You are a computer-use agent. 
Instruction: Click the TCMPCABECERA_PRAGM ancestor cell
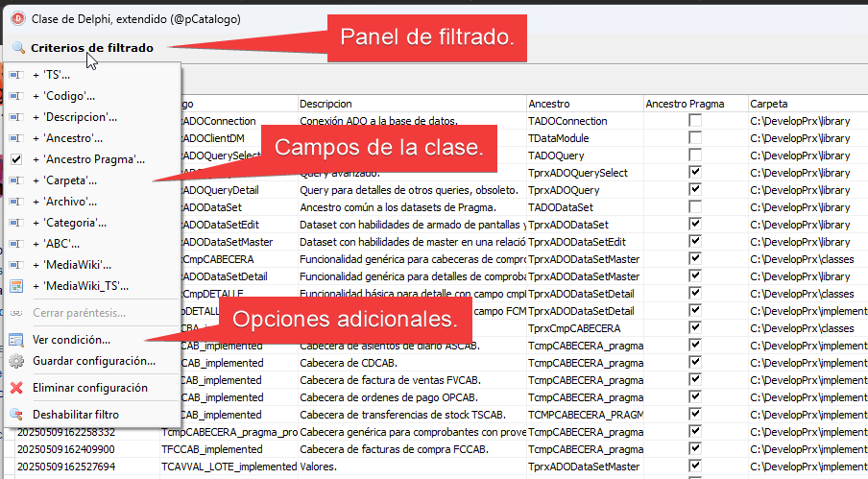(585, 415)
